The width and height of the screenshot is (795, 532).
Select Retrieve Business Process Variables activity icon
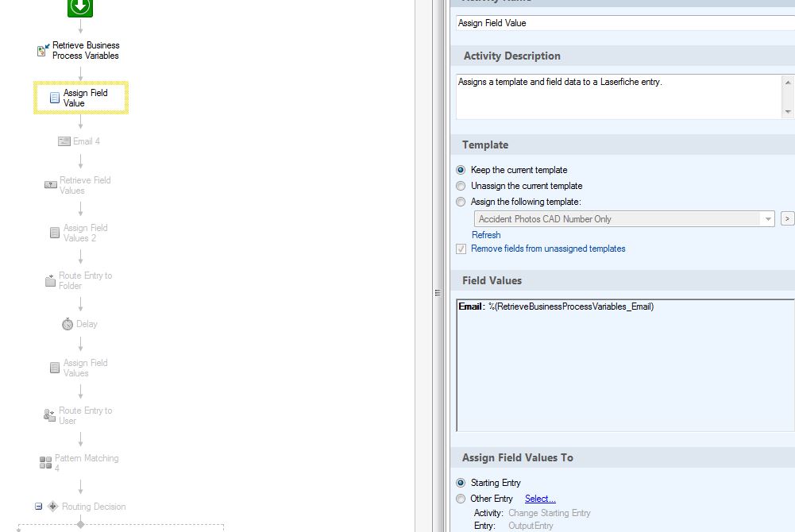42,51
